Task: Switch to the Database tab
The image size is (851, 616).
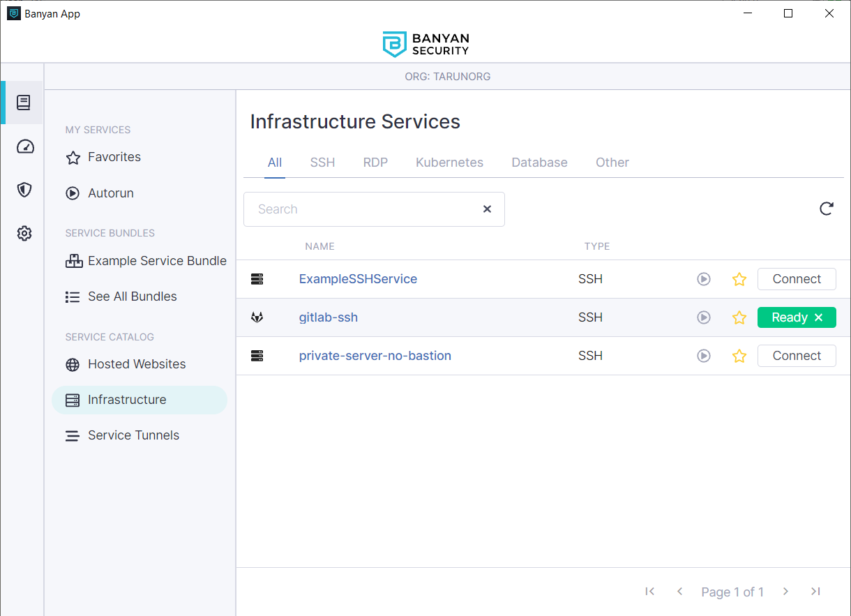Action: pos(539,163)
